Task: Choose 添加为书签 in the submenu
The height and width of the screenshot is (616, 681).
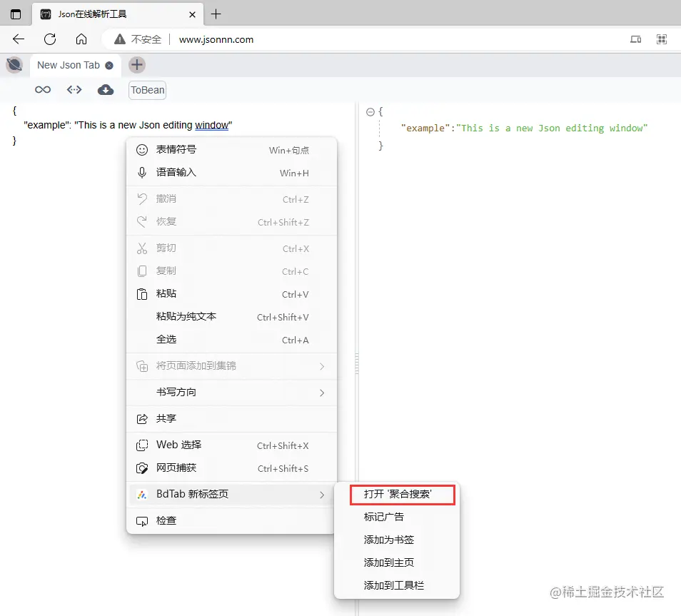Action: click(x=397, y=540)
